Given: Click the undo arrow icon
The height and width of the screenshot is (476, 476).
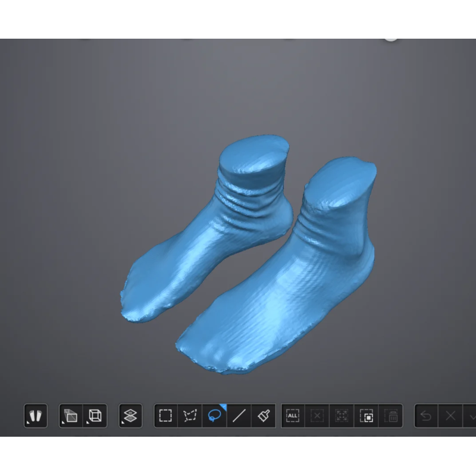Looking at the screenshot, I should [x=426, y=415].
